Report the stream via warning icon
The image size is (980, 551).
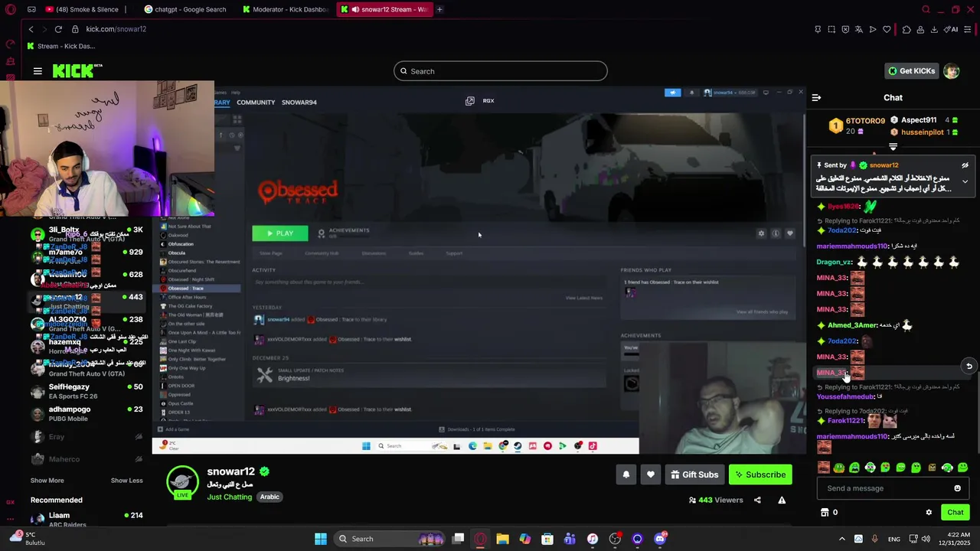pos(782,500)
